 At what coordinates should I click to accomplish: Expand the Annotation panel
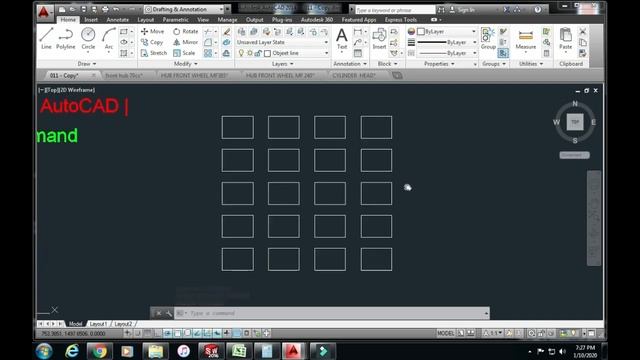point(350,64)
